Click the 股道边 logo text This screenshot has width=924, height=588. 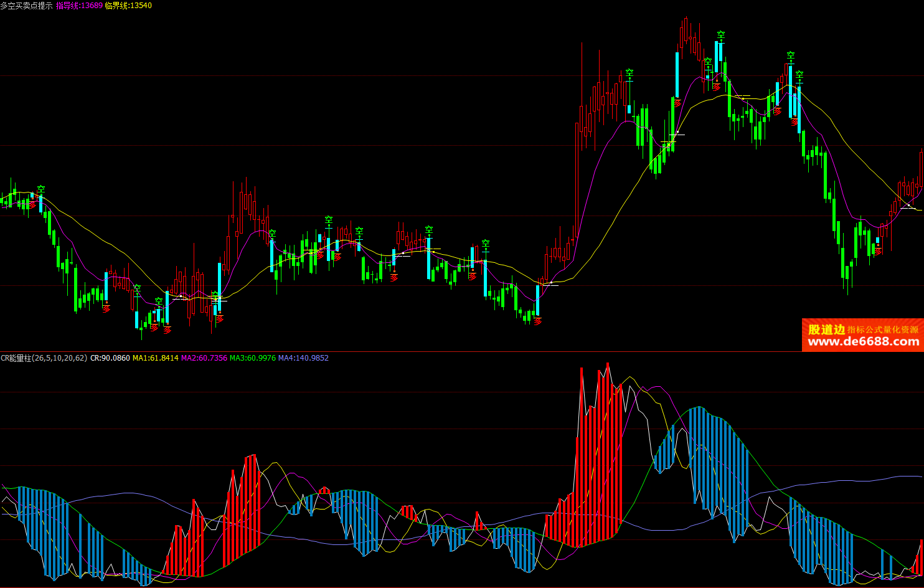[x=826, y=330]
